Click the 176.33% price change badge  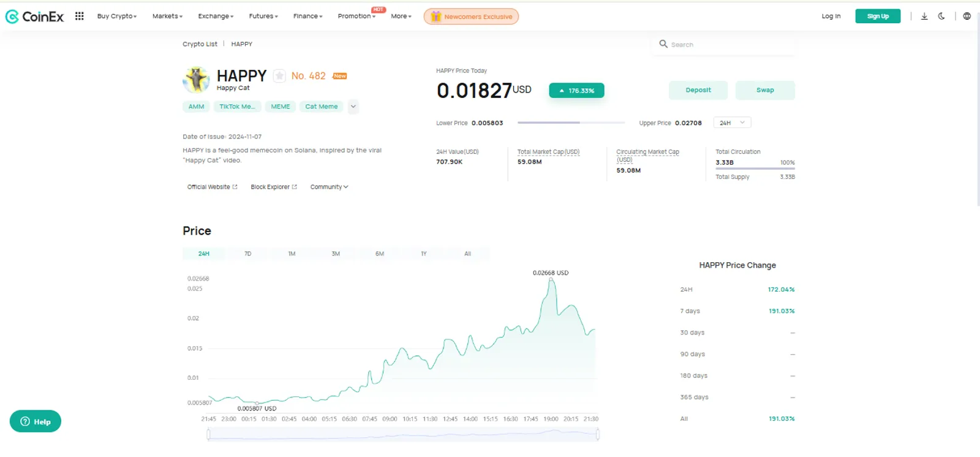(576, 91)
